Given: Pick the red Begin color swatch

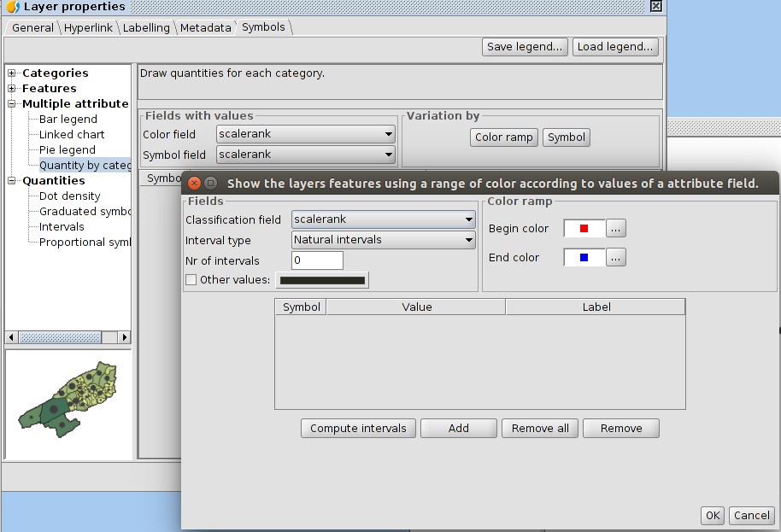Looking at the screenshot, I should (584, 228).
